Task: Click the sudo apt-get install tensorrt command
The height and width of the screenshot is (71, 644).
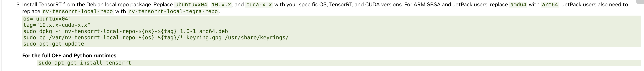Action: 85,63
